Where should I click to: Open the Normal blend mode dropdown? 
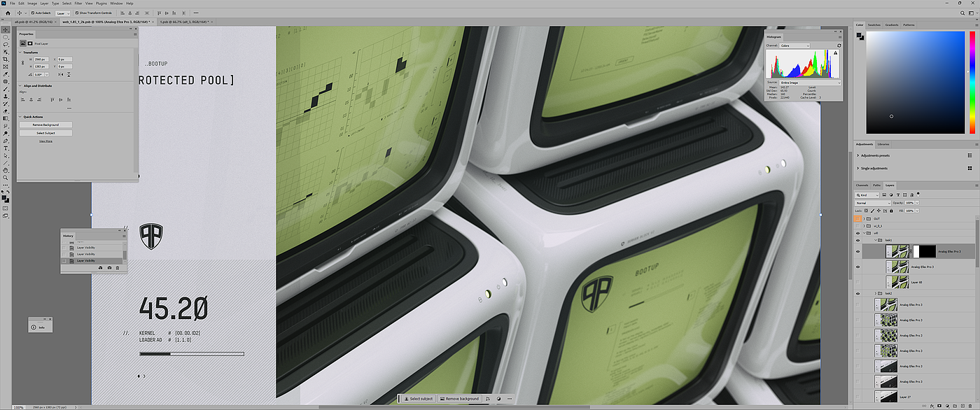point(873,203)
